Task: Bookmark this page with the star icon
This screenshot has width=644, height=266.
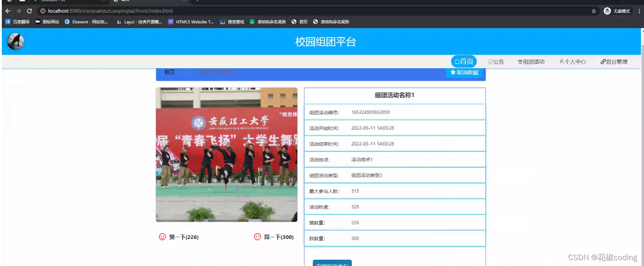Action: (x=594, y=11)
